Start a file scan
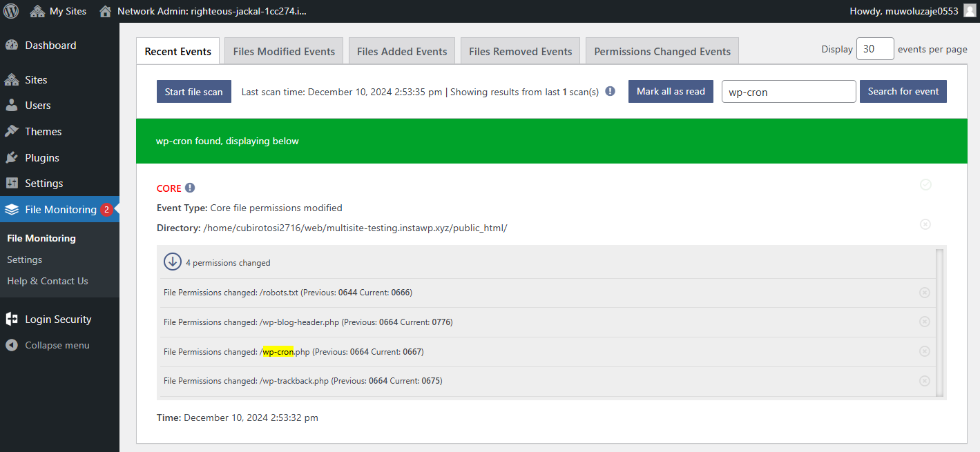Screen dimensions: 980x452 (x=194, y=92)
